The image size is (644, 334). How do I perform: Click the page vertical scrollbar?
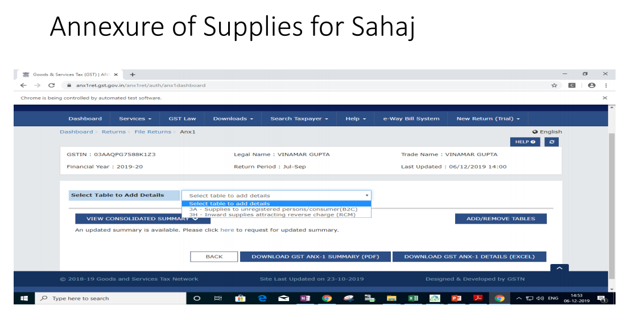coord(612,205)
